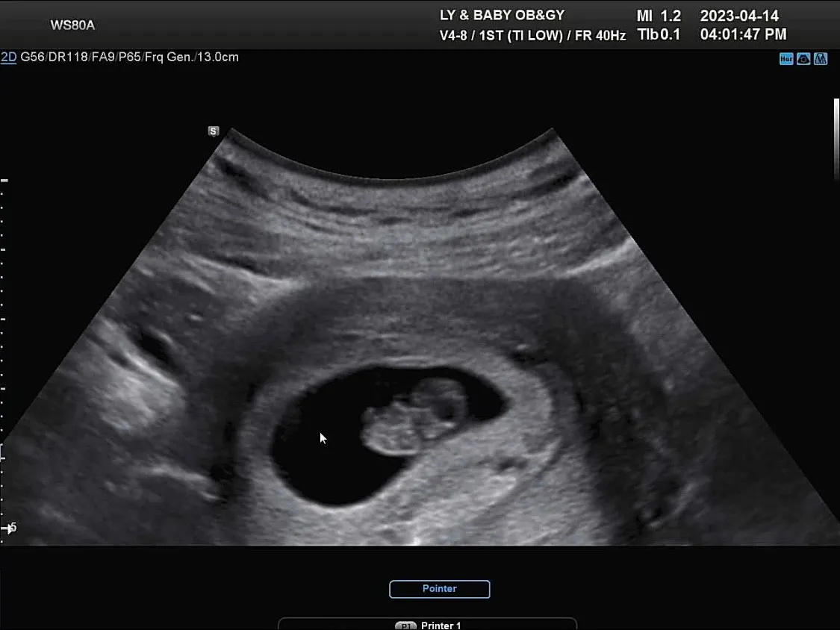This screenshot has width=840, height=630.
Task: Click the Pointer button
Action: point(439,589)
